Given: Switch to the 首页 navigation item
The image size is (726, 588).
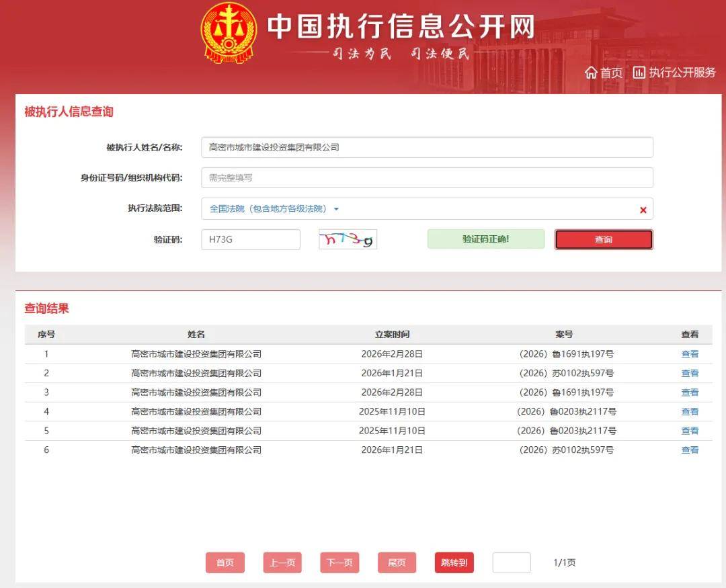Looking at the screenshot, I should click(610, 73).
